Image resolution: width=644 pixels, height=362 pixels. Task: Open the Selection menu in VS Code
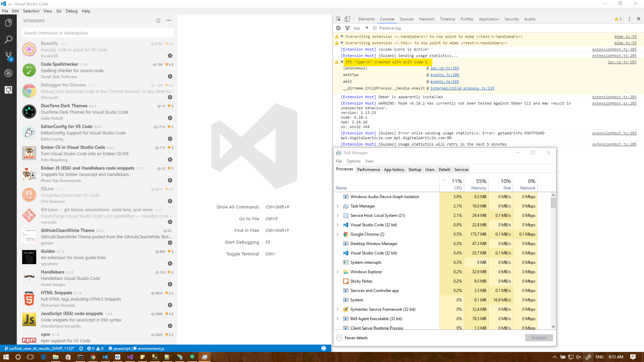[31, 11]
